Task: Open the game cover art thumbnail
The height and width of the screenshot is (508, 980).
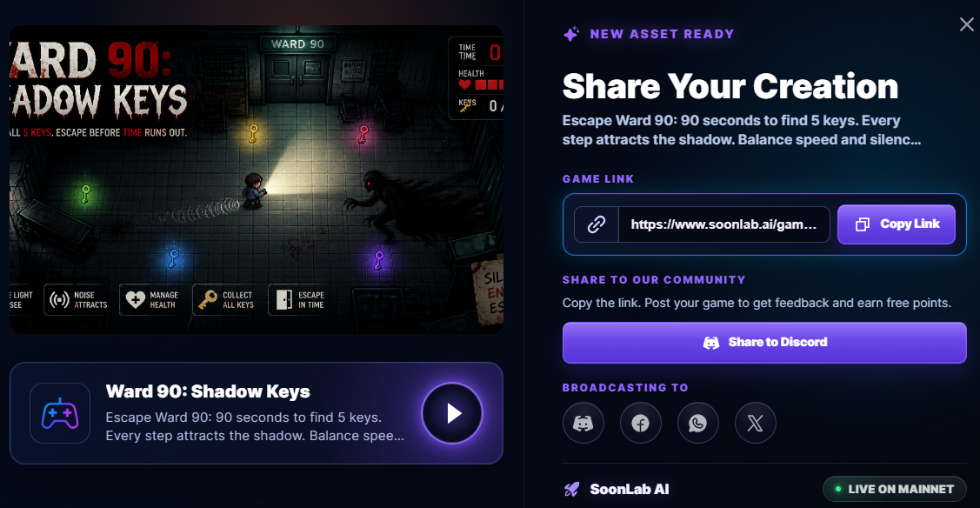Action: click(x=257, y=179)
